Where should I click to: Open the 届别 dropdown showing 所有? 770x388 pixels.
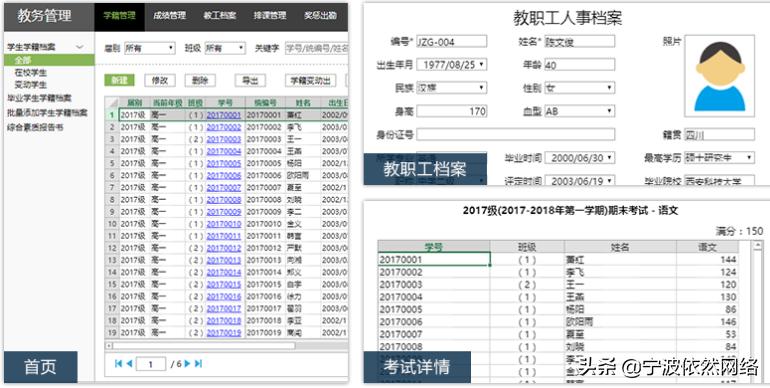click(x=149, y=48)
